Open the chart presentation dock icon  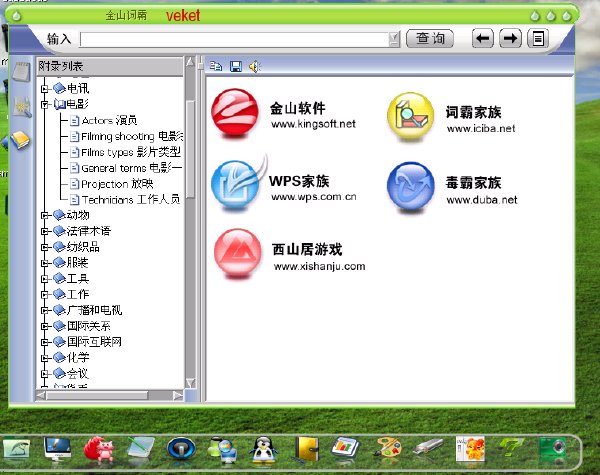(345, 447)
